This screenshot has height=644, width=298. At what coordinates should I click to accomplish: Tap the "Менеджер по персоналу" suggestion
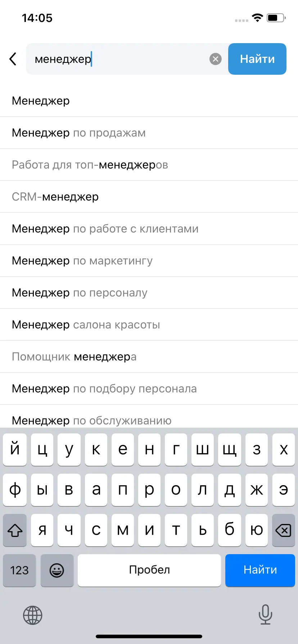(x=80, y=293)
